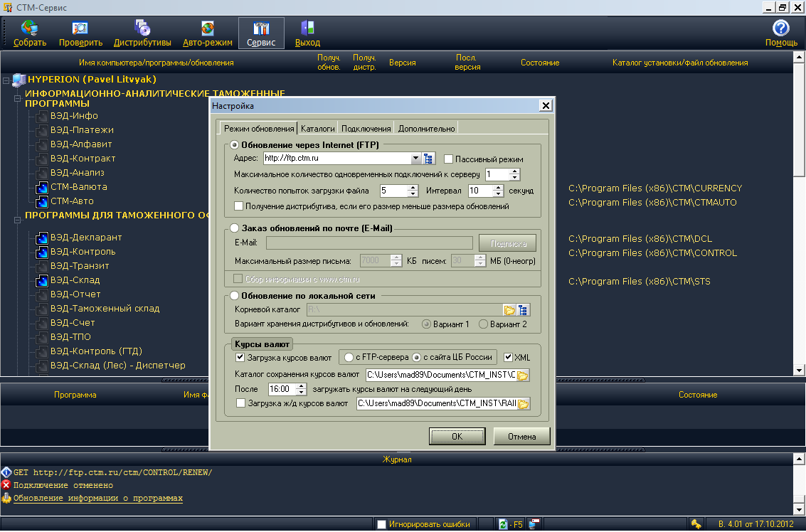Screen dimensions: 806x532
Task: Click the ВЭД-Инфо program icon
Action: click(42, 117)
